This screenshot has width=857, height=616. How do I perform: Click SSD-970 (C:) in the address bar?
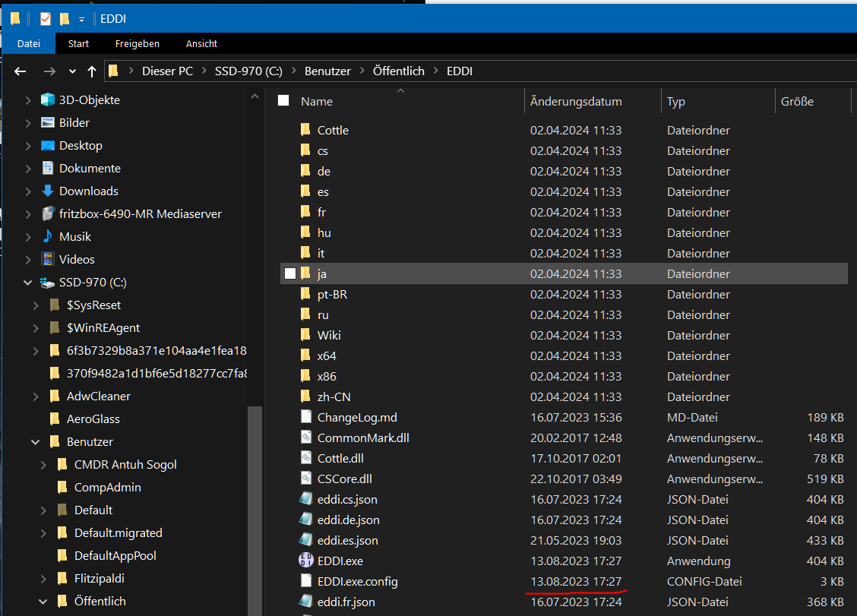(248, 71)
